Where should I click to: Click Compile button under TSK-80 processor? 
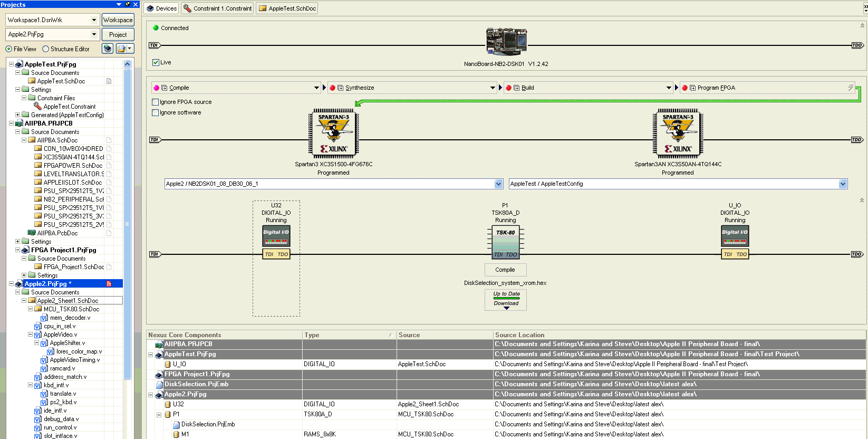click(x=505, y=270)
